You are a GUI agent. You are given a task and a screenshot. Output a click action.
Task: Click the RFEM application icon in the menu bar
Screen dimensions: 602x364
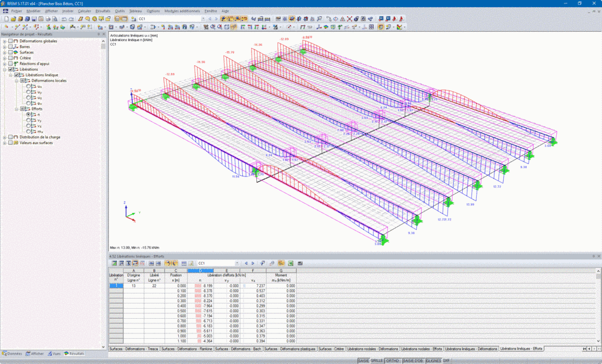tap(5, 11)
